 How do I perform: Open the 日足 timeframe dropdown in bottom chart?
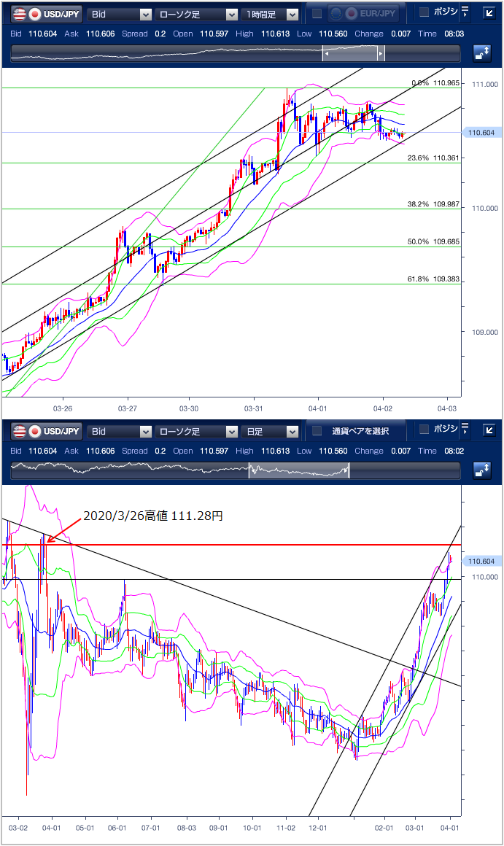coord(271,431)
